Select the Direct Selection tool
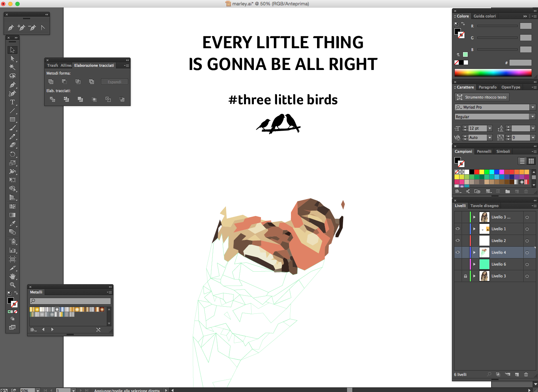This screenshot has height=392, width=538. click(12, 59)
